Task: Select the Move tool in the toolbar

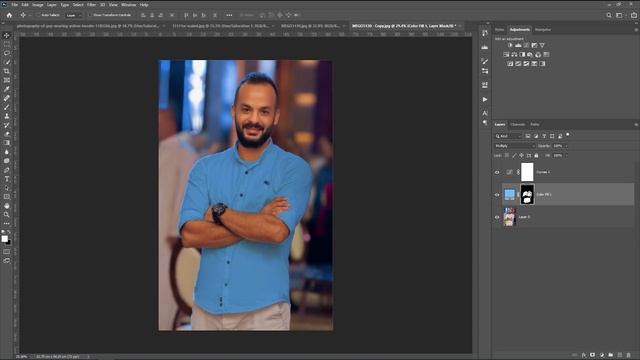Action: pos(7,36)
